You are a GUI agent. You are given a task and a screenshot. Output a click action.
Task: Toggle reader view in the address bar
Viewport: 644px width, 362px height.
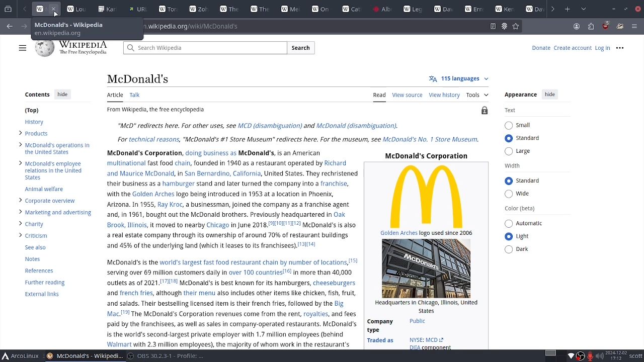coord(493,26)
